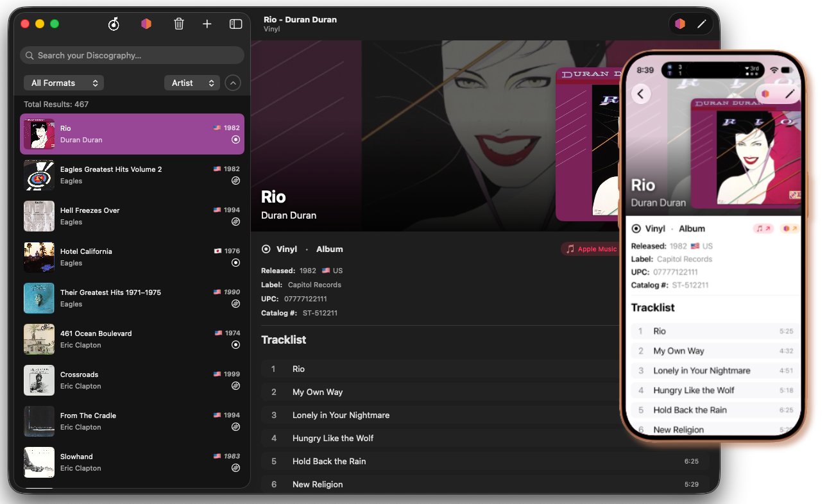Viewport: 827px width, 504px height.
Task: Select Rio by Duran Duran in the list
Action: (132, 134)
